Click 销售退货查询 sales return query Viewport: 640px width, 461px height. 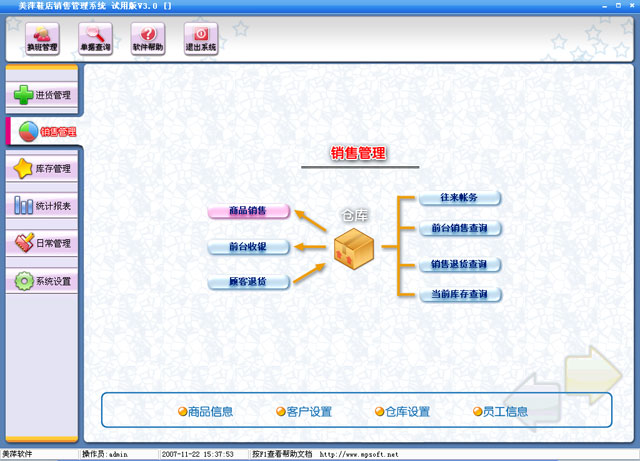(x=459, y=265)
